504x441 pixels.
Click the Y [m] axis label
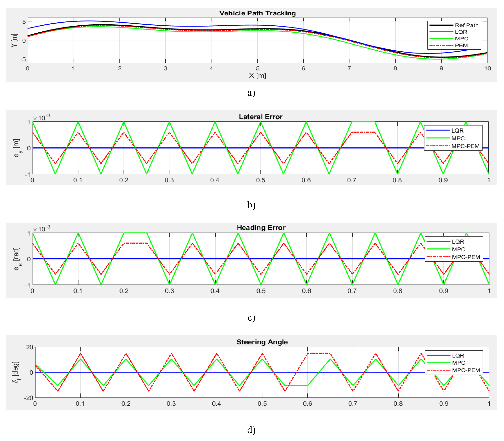14,41
